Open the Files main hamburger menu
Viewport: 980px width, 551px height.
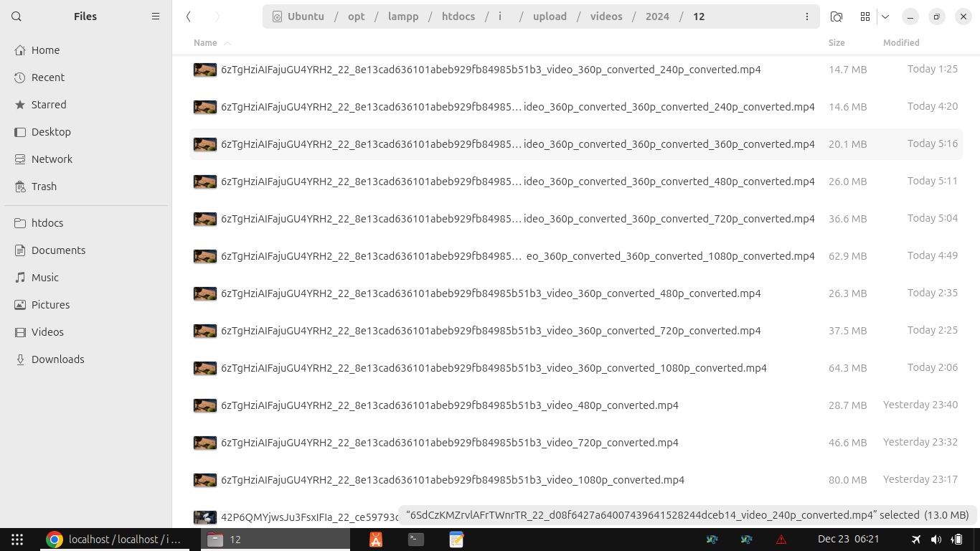[x=156, y=17]
